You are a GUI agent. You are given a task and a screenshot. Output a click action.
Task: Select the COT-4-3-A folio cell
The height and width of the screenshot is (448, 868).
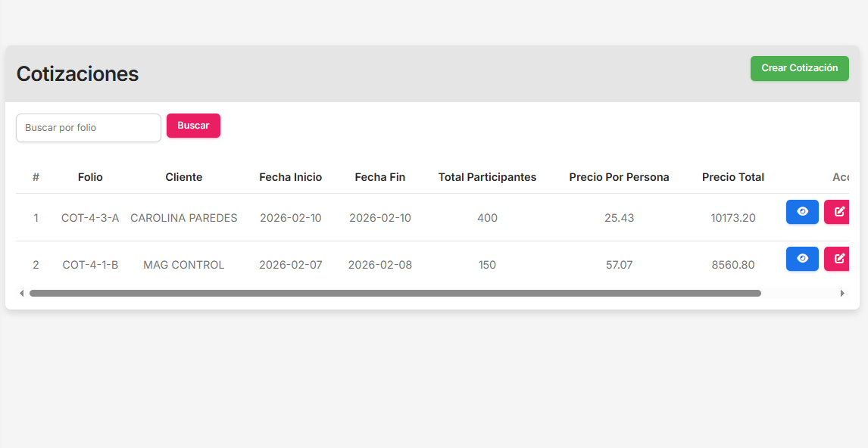tap(90, 218)
